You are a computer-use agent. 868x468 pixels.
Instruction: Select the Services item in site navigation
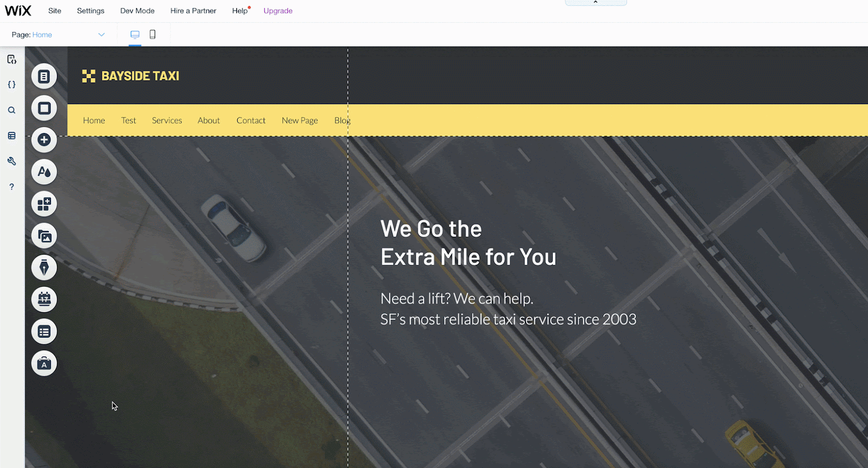[x=167, y=121]
